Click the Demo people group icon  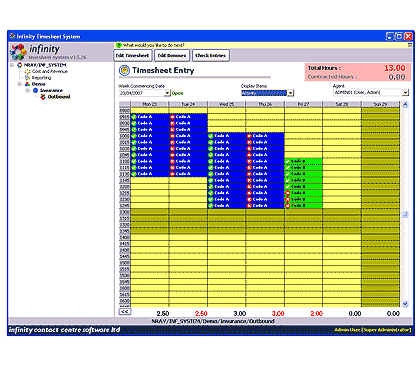click(27, 84)
